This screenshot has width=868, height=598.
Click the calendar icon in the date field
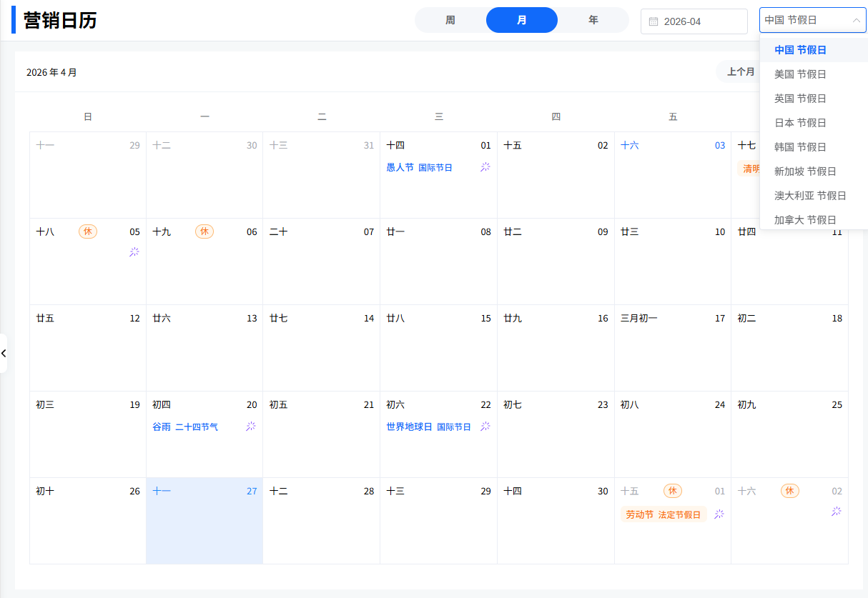click(x=653, y=21)
